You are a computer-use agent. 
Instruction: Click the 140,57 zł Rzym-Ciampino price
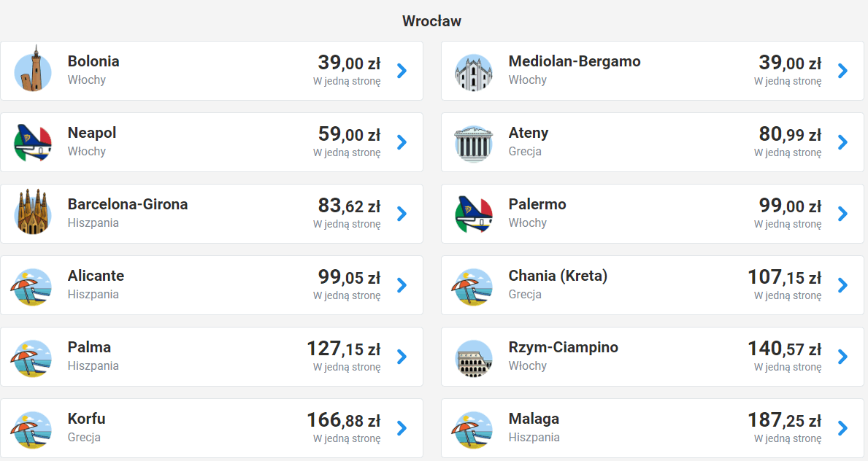(x=784, y=349)
